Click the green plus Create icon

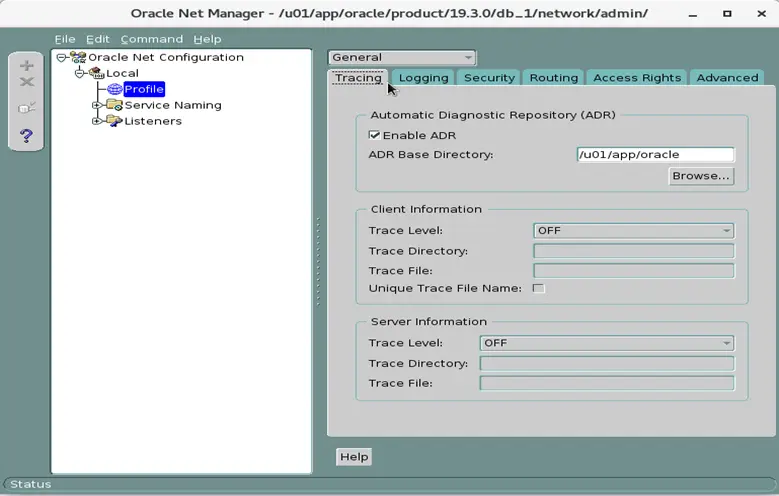point(27,66)
